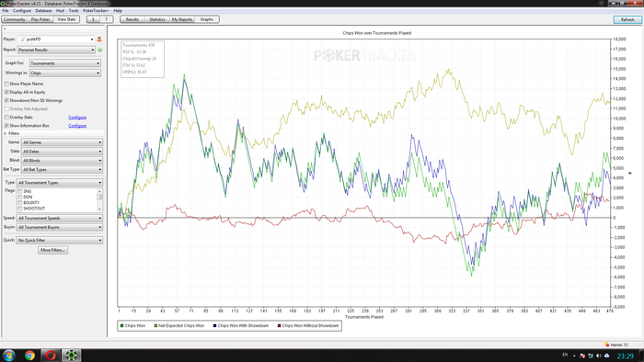
Task: Open the Database menu
Action: click(x=43, y=11)
